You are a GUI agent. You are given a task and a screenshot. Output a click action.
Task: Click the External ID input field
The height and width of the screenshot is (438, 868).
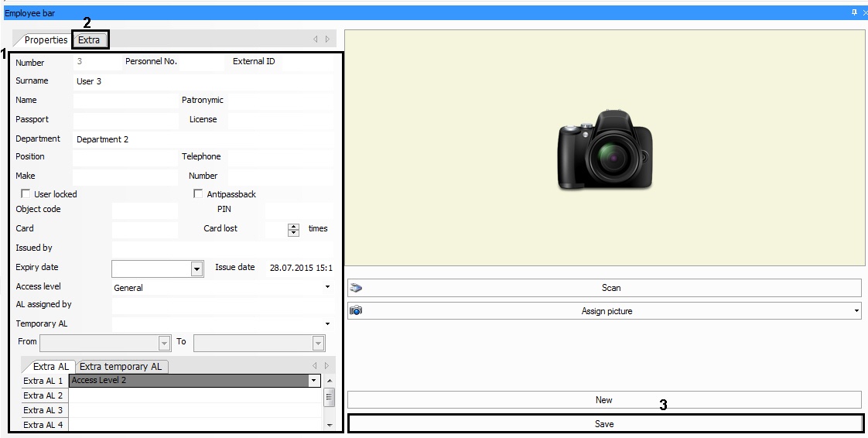[308, 62]
